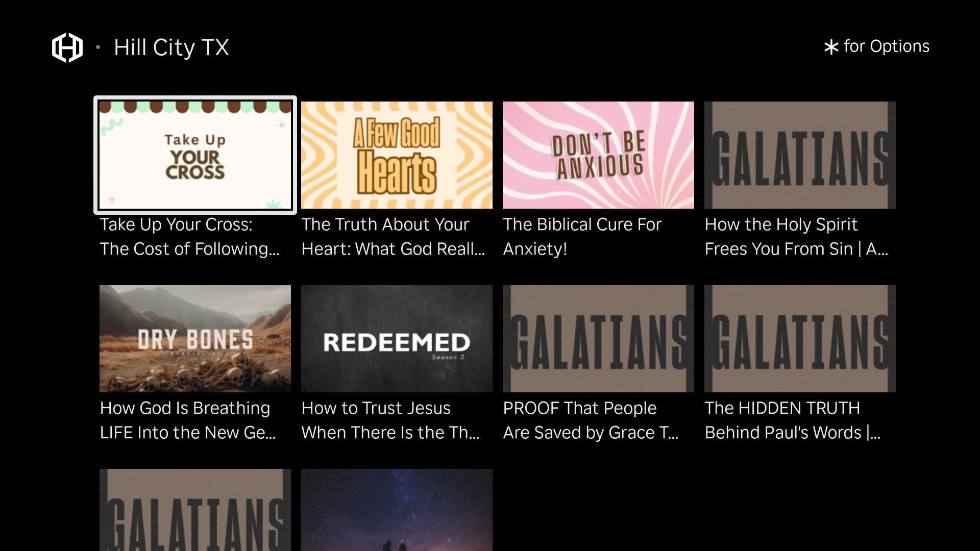Open the starry night sky thumbnail
Image resolution: width=980 pixels, height=551 pixels.
tap(397, 510)
